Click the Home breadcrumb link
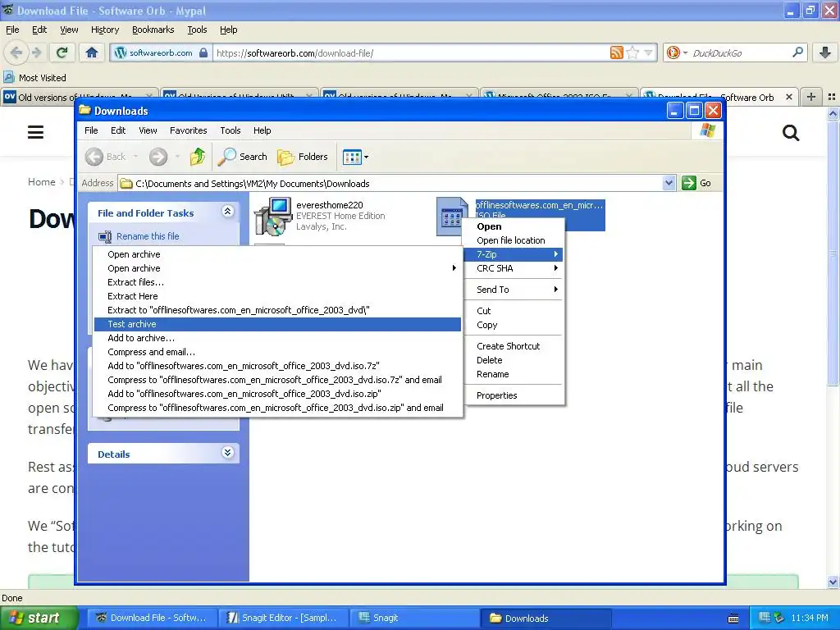Screen dimensions: 840x630 41,181
